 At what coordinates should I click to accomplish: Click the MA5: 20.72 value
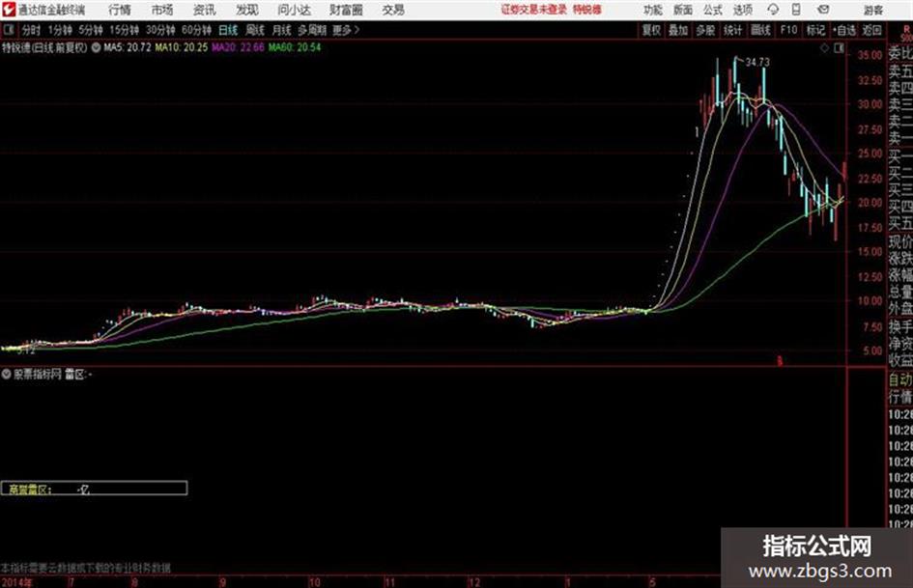click(127, 47)
